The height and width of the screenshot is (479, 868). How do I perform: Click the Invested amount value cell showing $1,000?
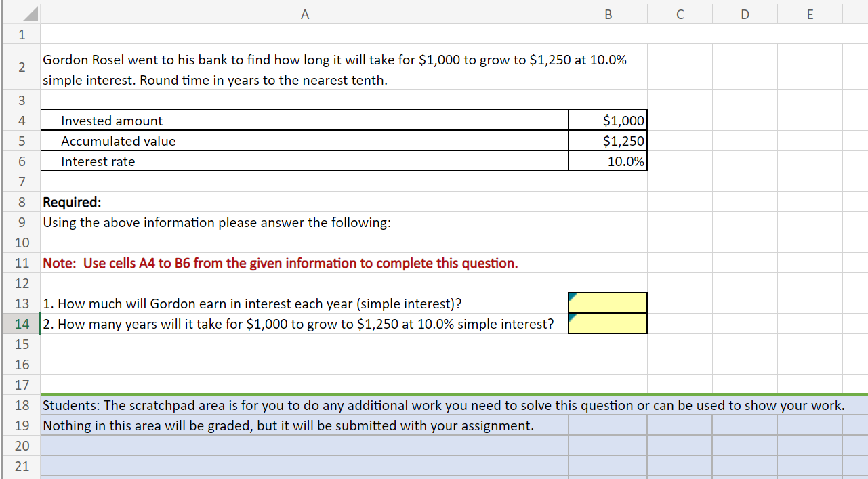pyautogui.click(x=607, y=120)
